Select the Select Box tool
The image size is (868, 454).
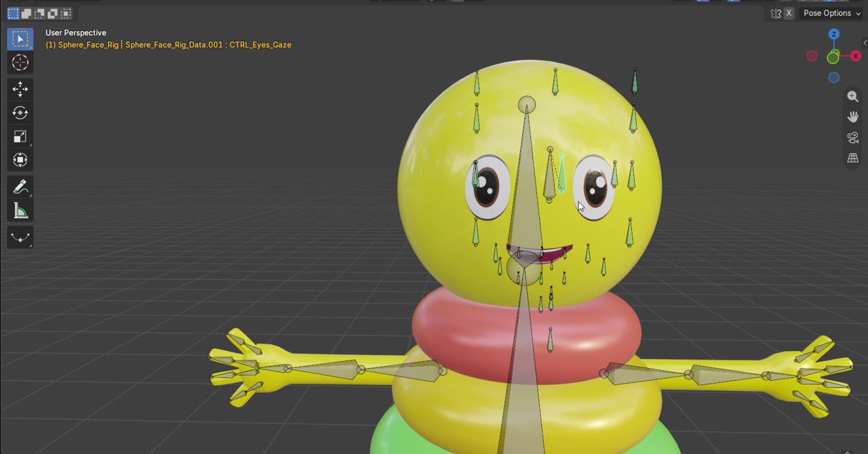click(x=20, y=39)
